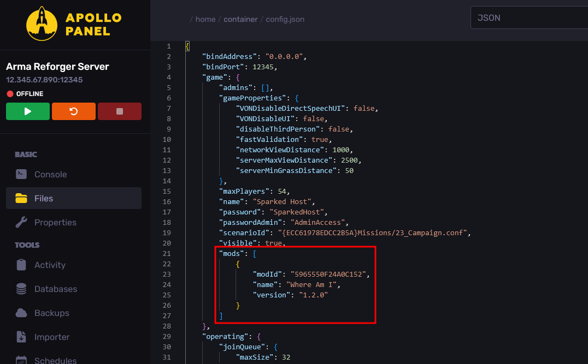The width and height of the screenshot is (588, 364).
Task: Go to container folder in breadcrumb
Action: tap(240, 19)
